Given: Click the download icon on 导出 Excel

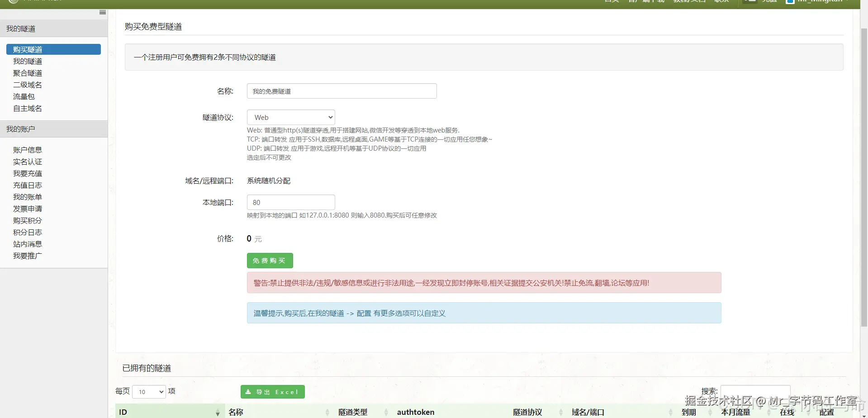Looking at the screenshot, I should [248, 392].
